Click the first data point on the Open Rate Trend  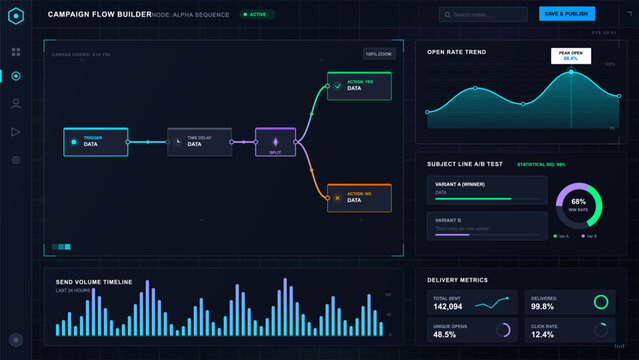click(x=427, y=112)
